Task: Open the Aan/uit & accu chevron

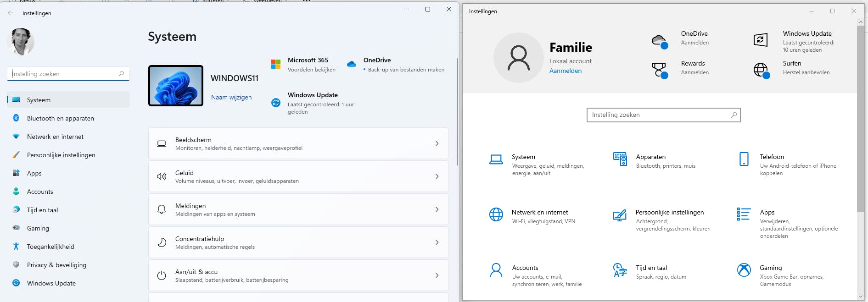Action: pyautogui.click(x=437, y=275)
